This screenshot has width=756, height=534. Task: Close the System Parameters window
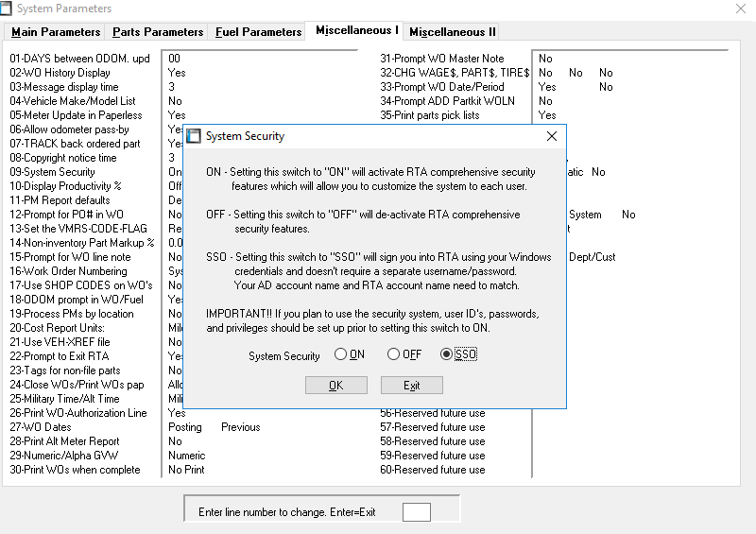[x=740, y=9]
